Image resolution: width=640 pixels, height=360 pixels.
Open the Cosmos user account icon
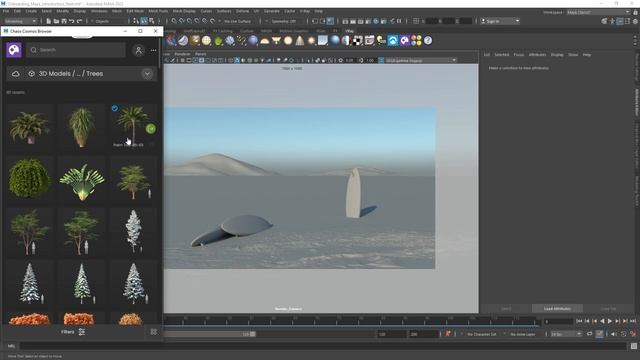138,50
